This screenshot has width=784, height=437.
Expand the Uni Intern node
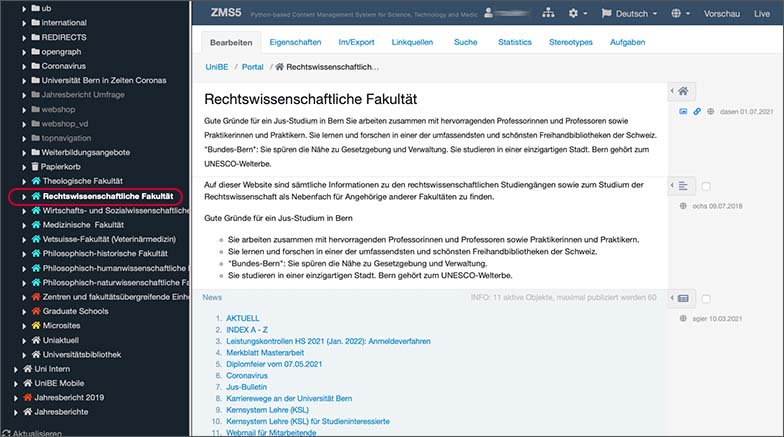pyautogui.click(x=16, y=370)
